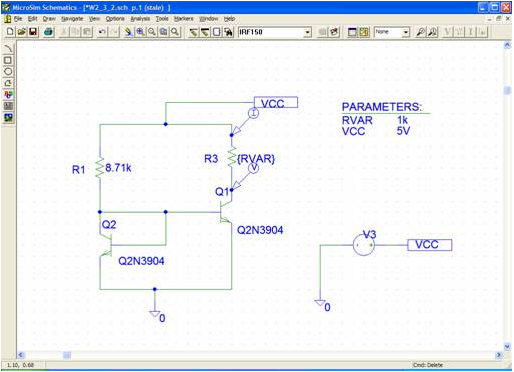
Task: Click the Insert Picture tool
Action: point(8,118)
